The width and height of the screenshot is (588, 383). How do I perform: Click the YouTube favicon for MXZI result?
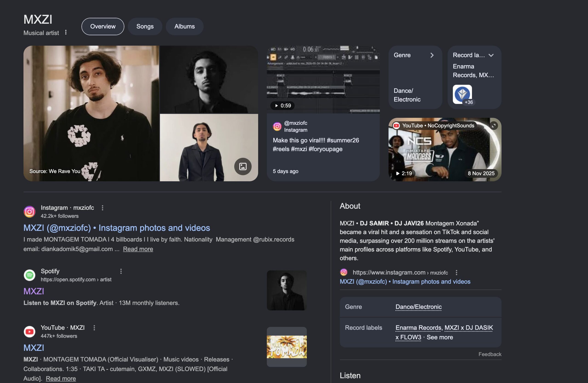click(29, 332)
